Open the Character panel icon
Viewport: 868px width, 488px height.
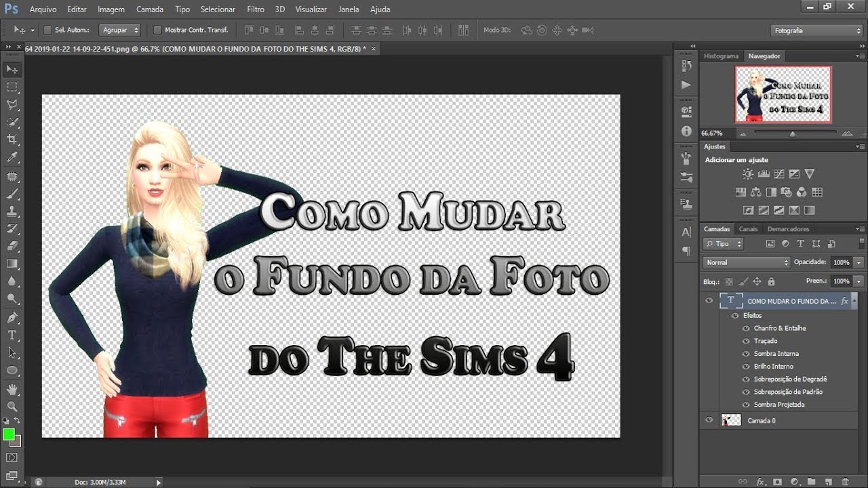(x=686, y=232)
